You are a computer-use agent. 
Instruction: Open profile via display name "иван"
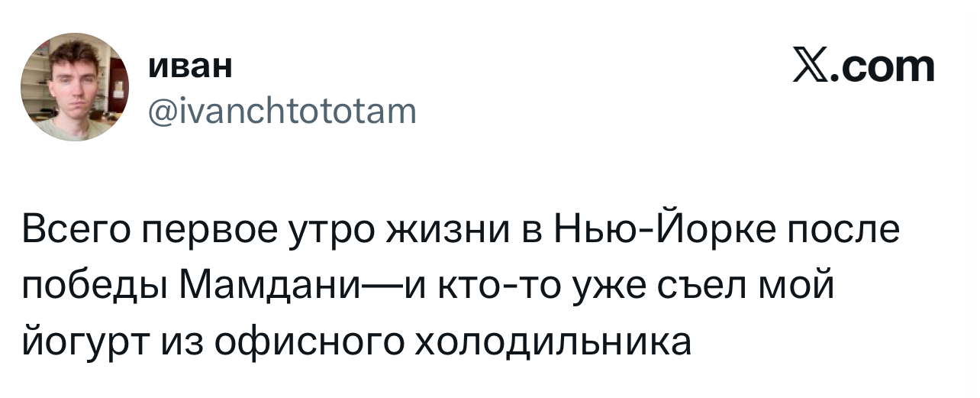[x=190, y=67]
